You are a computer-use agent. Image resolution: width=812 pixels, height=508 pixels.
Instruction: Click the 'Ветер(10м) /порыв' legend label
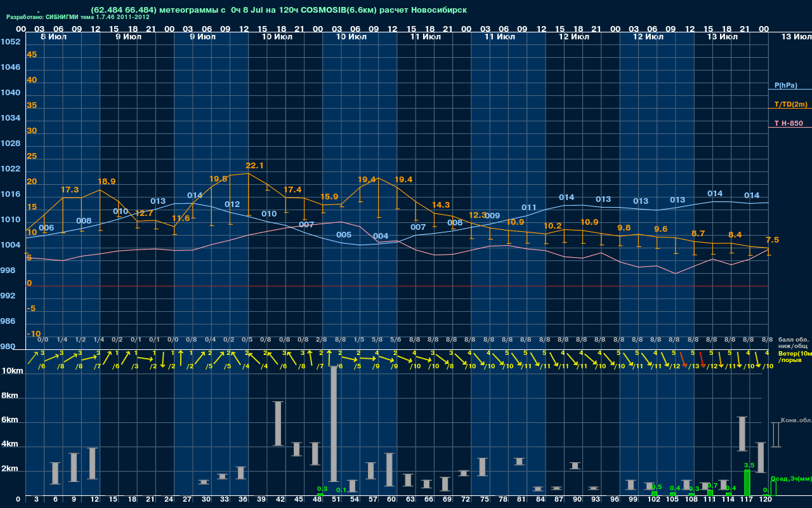[x=795, y=356]
